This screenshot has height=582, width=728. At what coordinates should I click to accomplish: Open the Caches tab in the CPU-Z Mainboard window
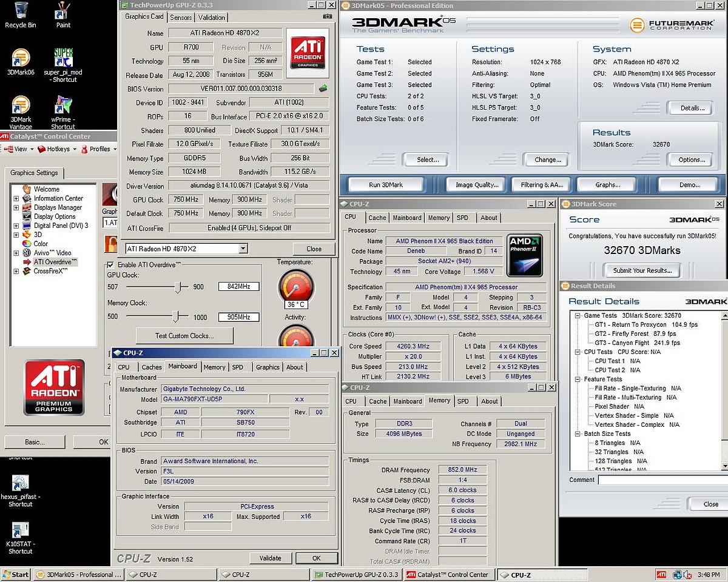point(152,367)
